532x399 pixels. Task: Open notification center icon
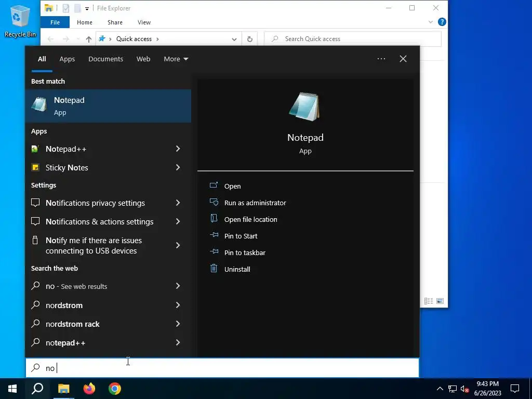click(x=515, y=389)
